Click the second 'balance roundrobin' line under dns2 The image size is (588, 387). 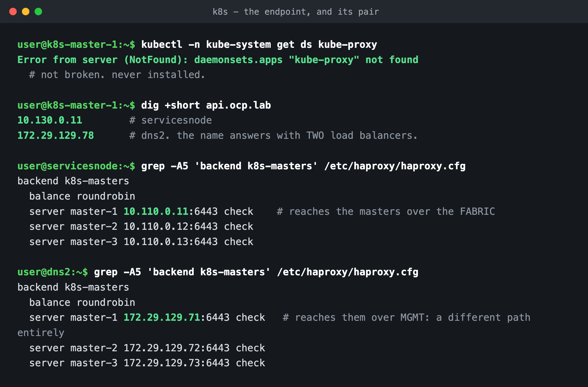82,303
